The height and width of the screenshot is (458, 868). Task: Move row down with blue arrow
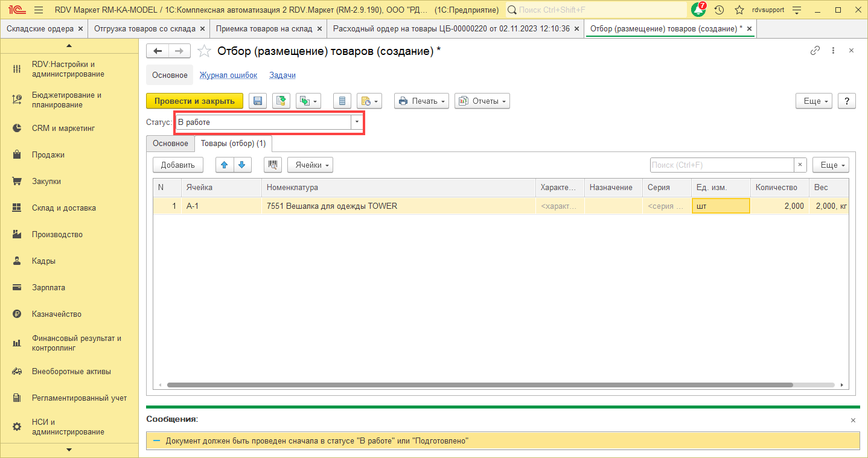tap(242, 165)
